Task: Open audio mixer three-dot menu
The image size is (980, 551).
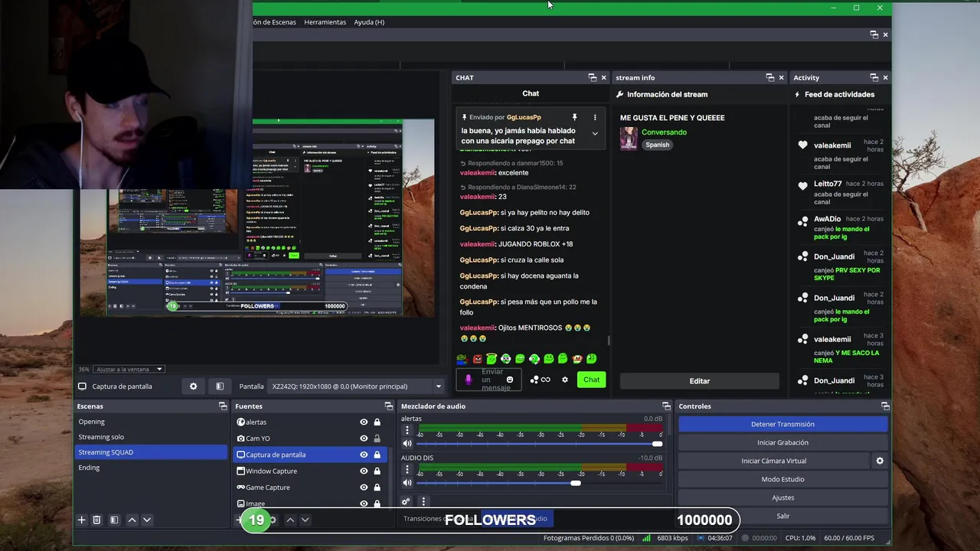Action: pos(423,502)
